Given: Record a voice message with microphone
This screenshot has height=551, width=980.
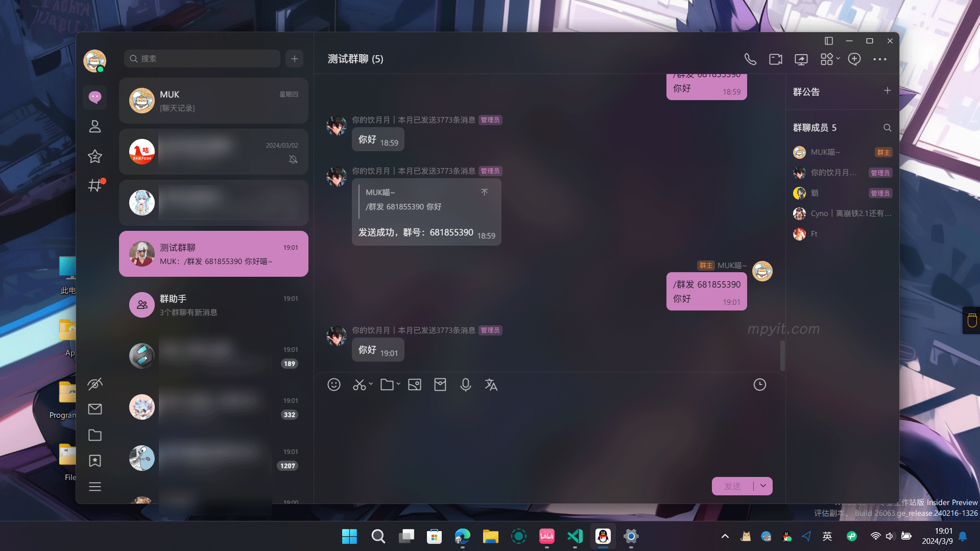Looking at the screenshot, I should point(466,385).
